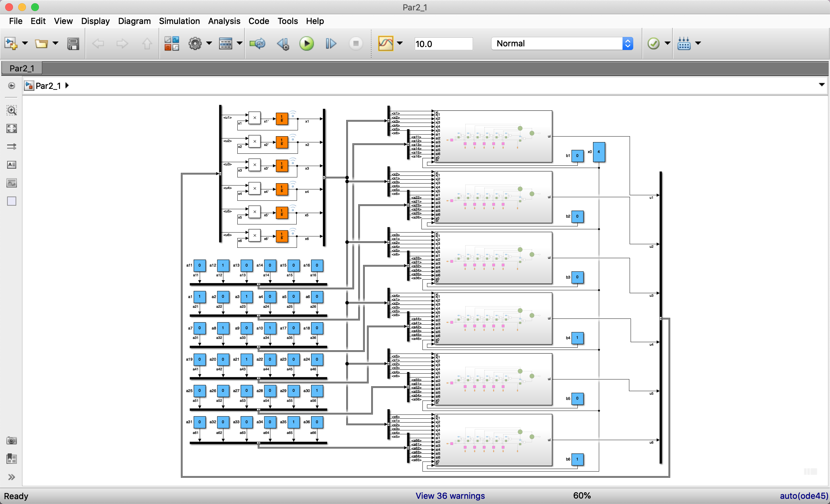Click the Save model floppy icon
Viewport: 830px width, 504px height.
[x=73, y=43]
